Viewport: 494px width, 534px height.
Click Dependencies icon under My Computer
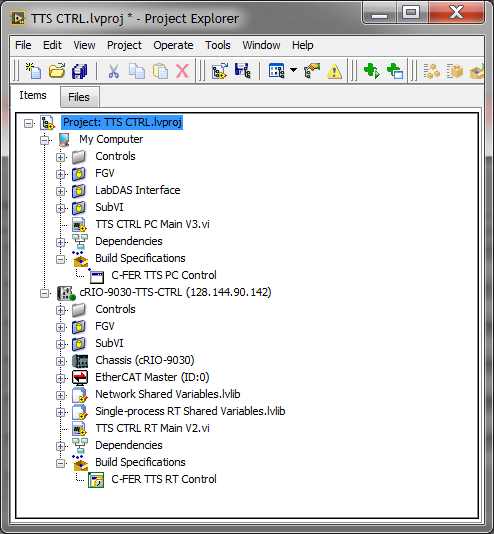pyautogui.click(x=80, y=241)
